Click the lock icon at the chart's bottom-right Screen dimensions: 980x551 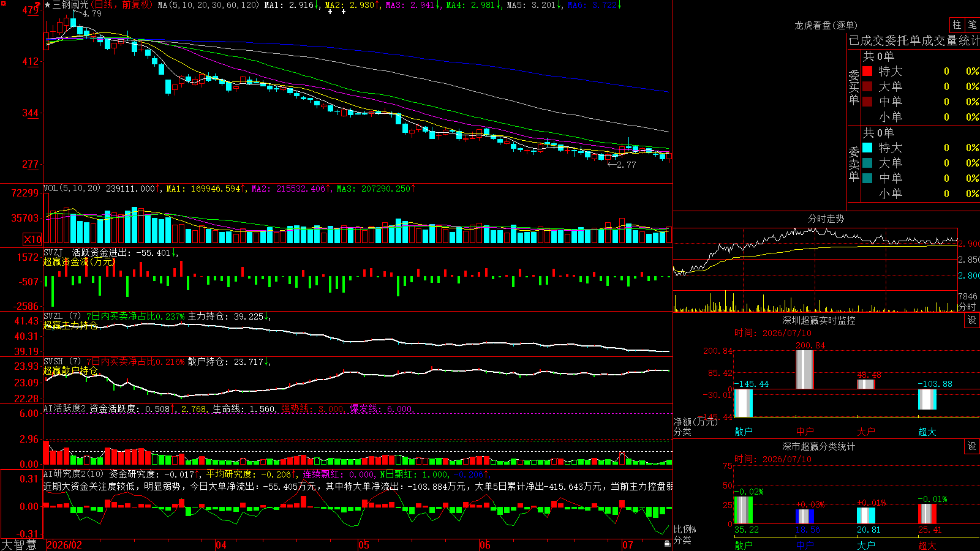click(667, 543)
